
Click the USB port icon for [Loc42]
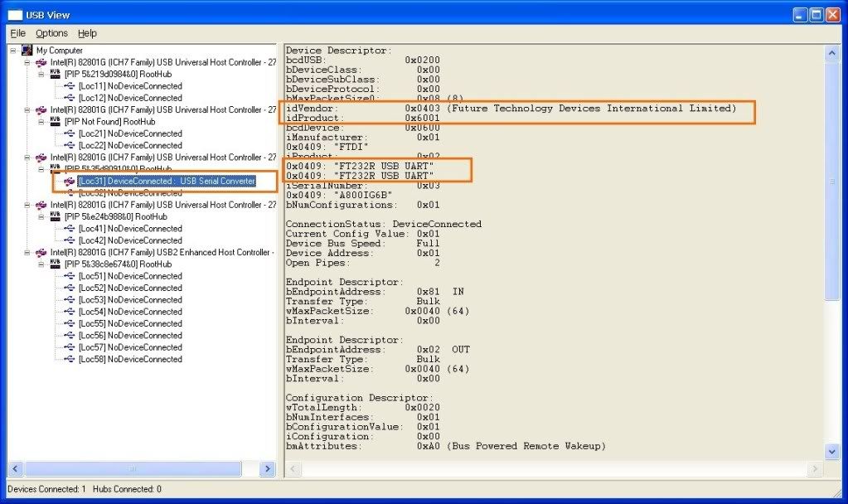[x=70, y=240]
